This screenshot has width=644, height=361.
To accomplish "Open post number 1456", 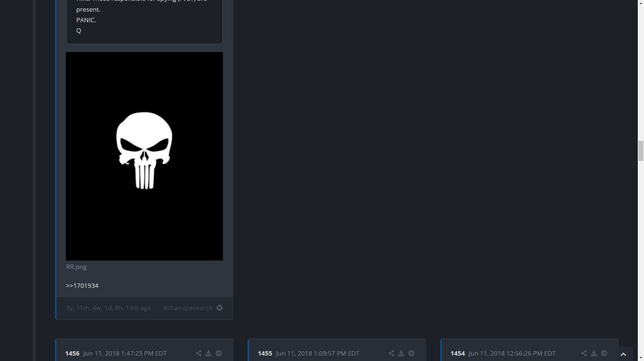I will (72, 353).
